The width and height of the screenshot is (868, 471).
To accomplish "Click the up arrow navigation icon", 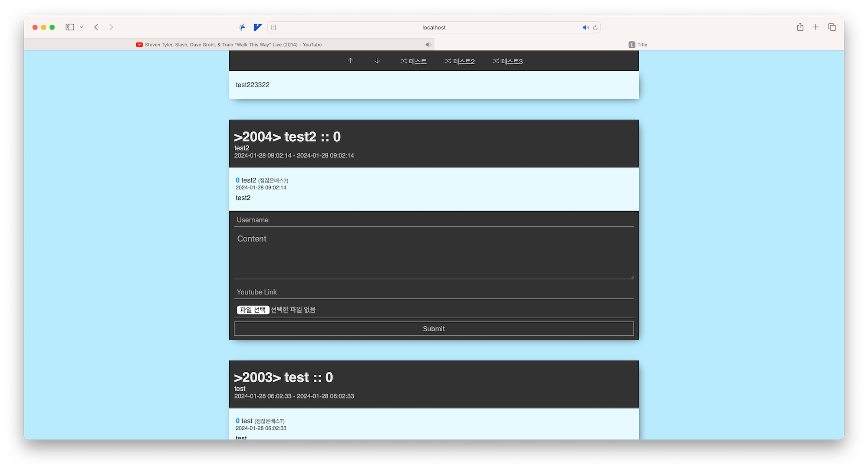I will point(350,61).
